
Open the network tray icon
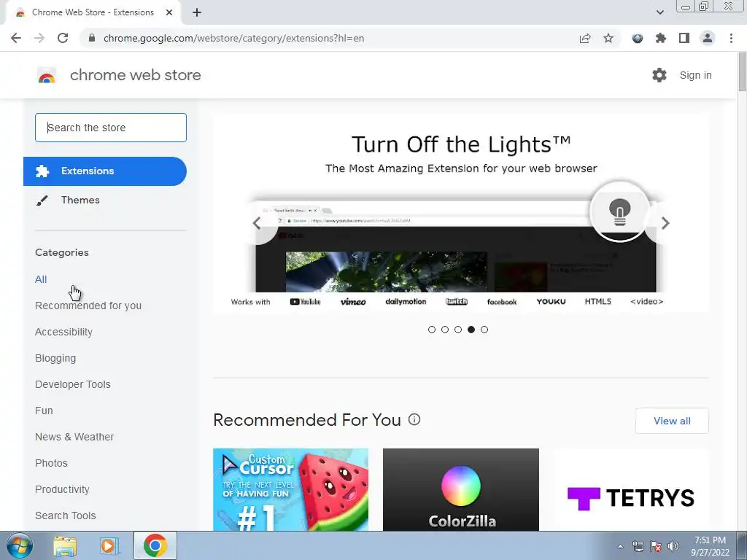tap(638, 546)
